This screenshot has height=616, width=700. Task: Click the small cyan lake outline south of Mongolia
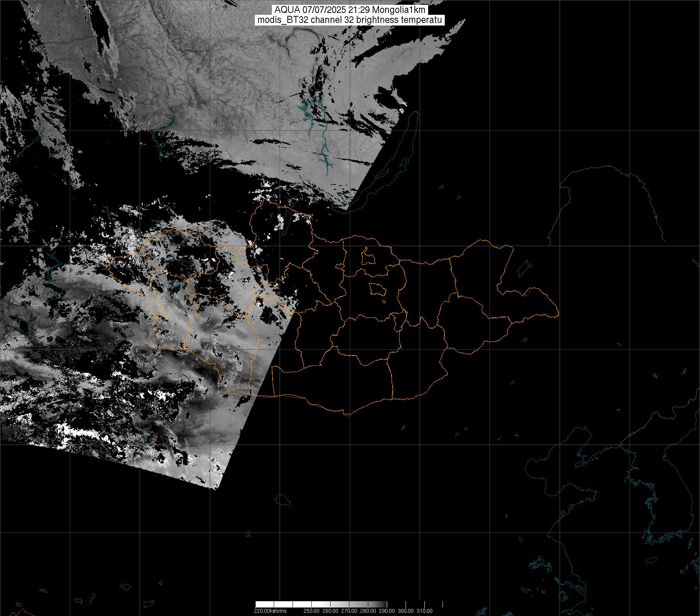(x=283, y=501)
